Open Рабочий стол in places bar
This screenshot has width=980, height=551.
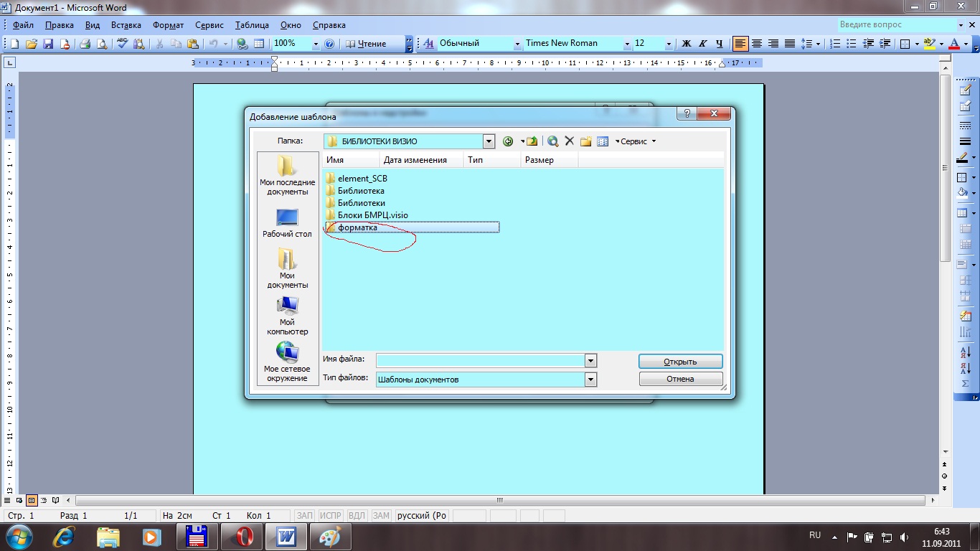287,223
